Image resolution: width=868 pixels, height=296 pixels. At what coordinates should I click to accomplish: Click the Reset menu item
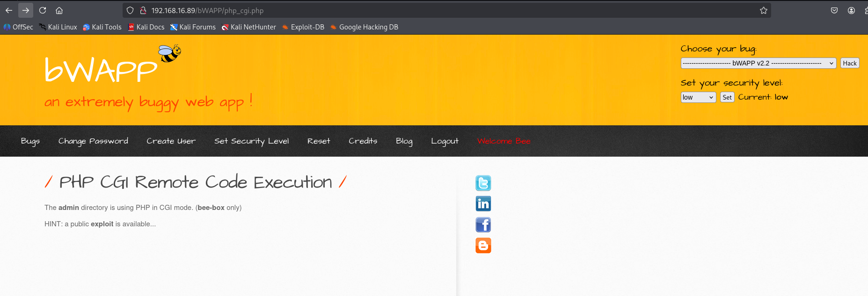click(x=319, y=141)
